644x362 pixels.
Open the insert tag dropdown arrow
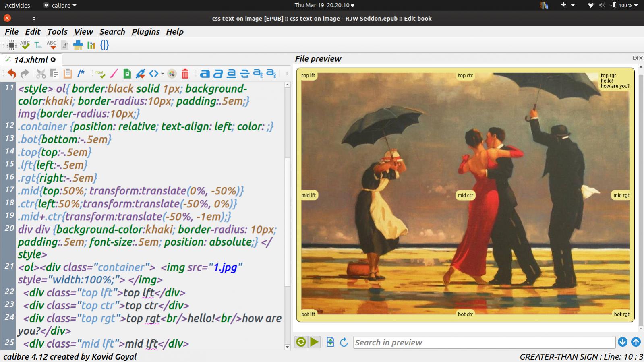tap(162, 74)
